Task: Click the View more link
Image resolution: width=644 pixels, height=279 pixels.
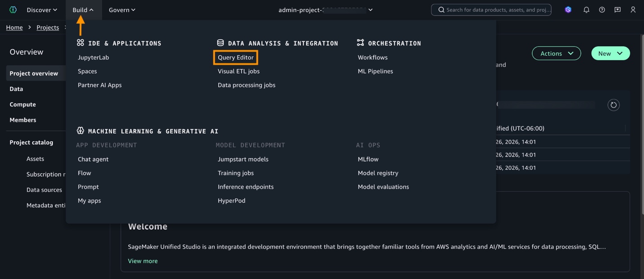Action: pyautogui.click(x=142, y=261)
